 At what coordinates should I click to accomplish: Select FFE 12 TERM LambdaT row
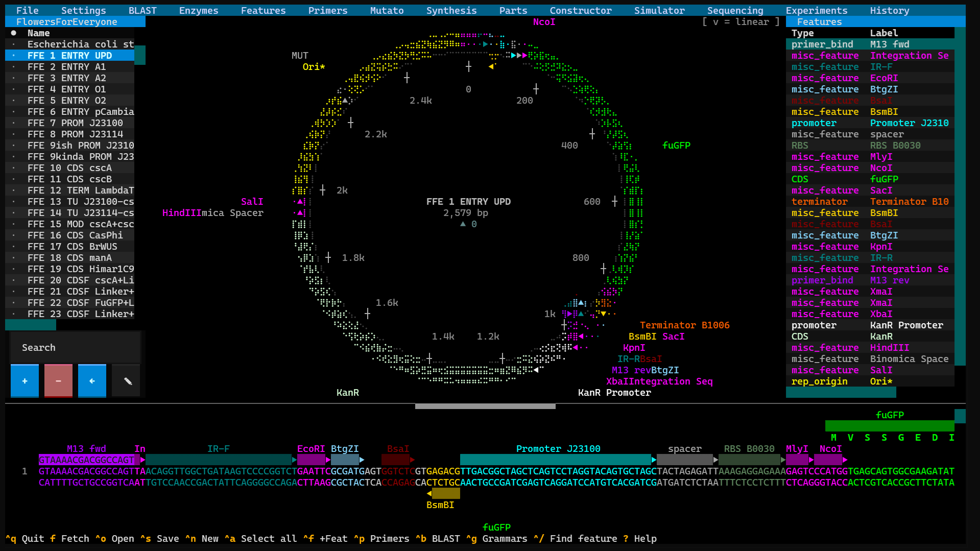pyautogui.click(x=70, y=190)
